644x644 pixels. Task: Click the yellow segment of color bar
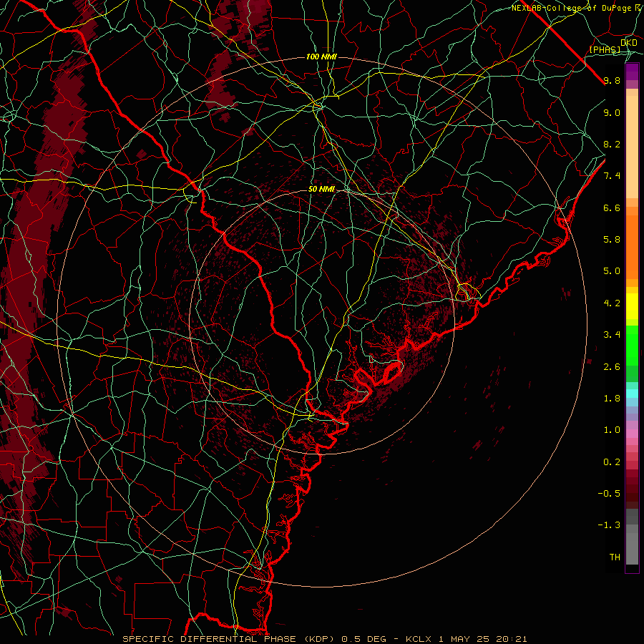(x=632, y=306)
